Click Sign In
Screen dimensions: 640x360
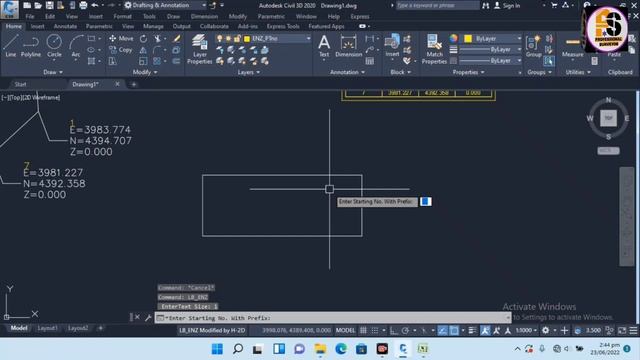pyautogui.click(x=508, y=6)
